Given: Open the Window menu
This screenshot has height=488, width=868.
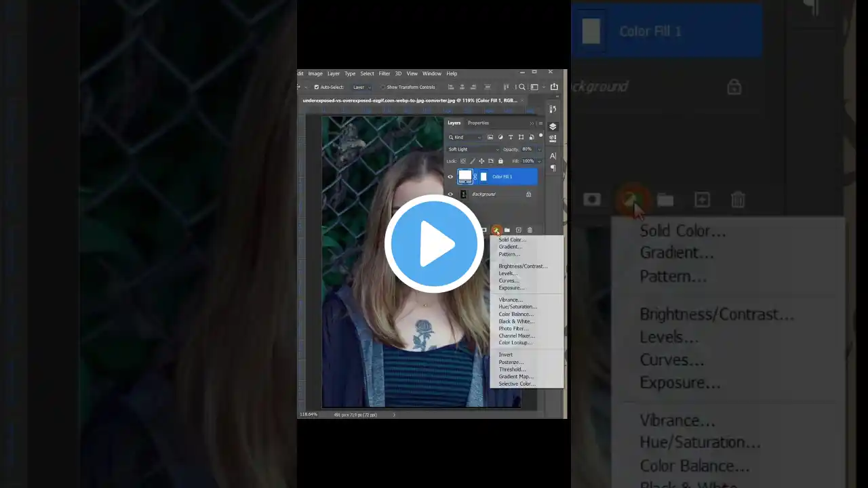Looking at the screenshot, I should [432, 73].
